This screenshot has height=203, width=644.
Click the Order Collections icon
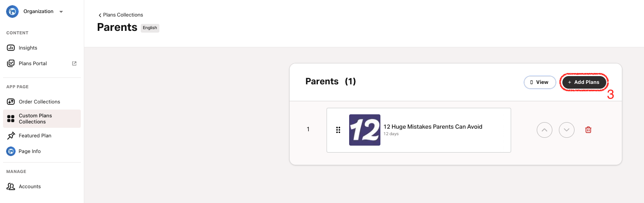click(11, 102)
